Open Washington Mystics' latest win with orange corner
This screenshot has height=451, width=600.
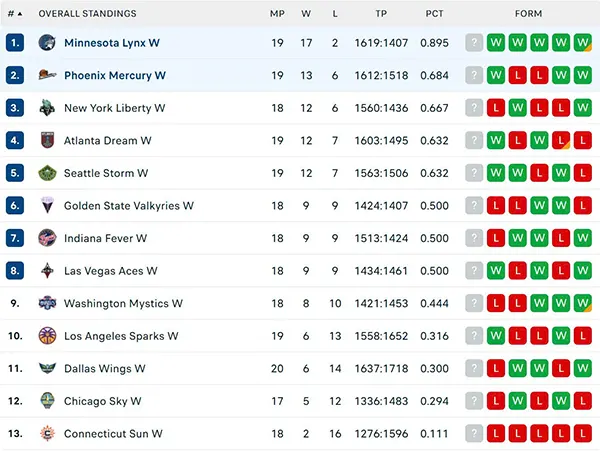point(583,303)
